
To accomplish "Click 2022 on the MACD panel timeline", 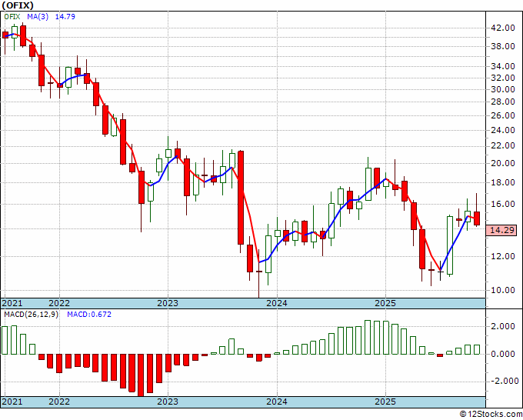I will [59, 402].
